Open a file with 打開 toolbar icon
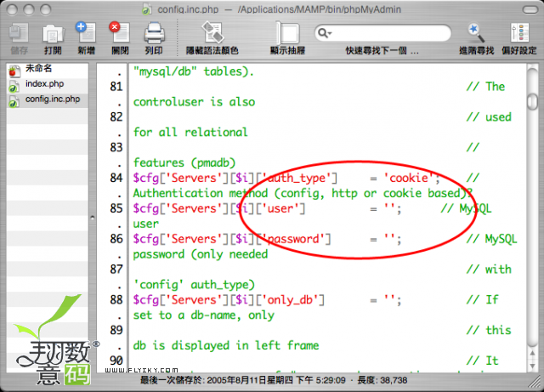Viewport: 544px width, 392px height. tap(53, 33)
